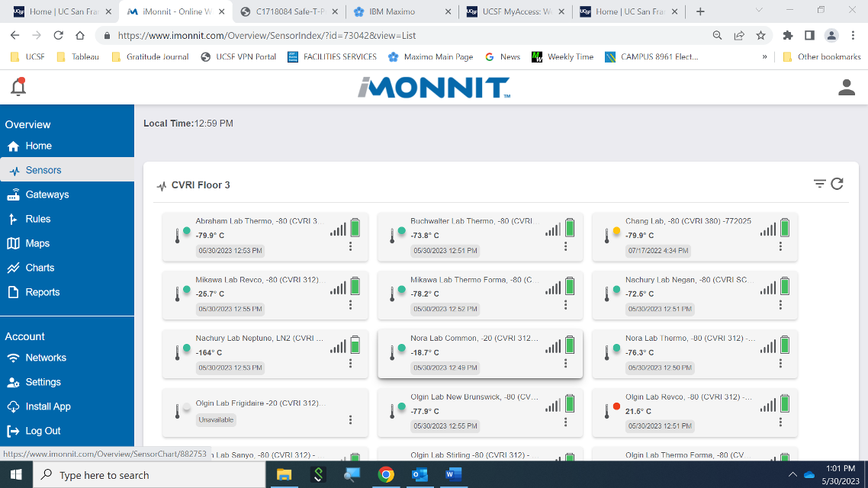
Task: Open the filter icon next to refresh
Action: point(819,184)
